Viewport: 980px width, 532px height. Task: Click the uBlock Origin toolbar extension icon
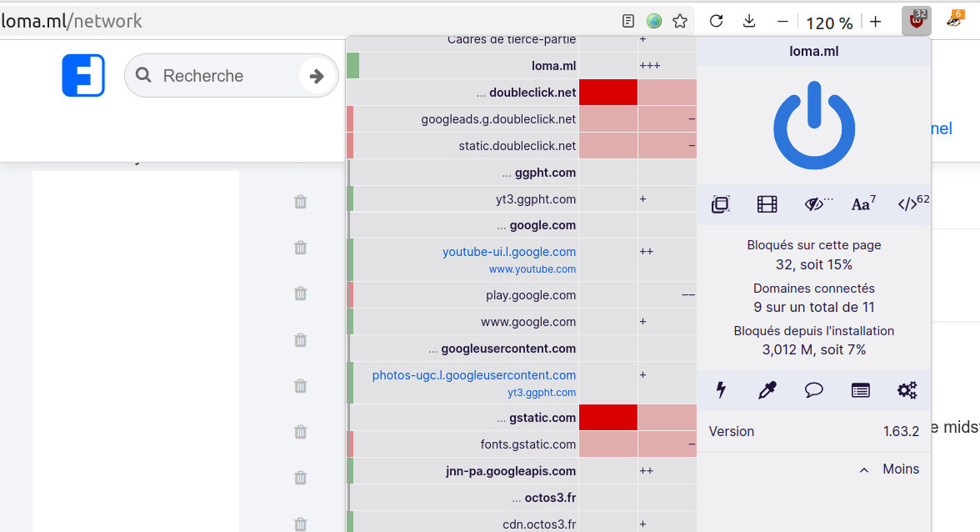(916, 21)
